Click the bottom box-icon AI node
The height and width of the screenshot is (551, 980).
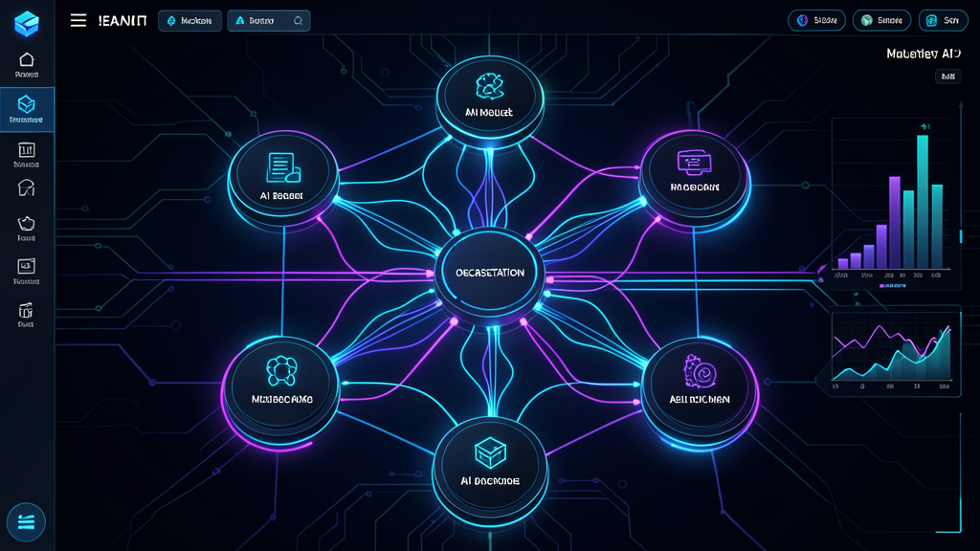(489, 463)
